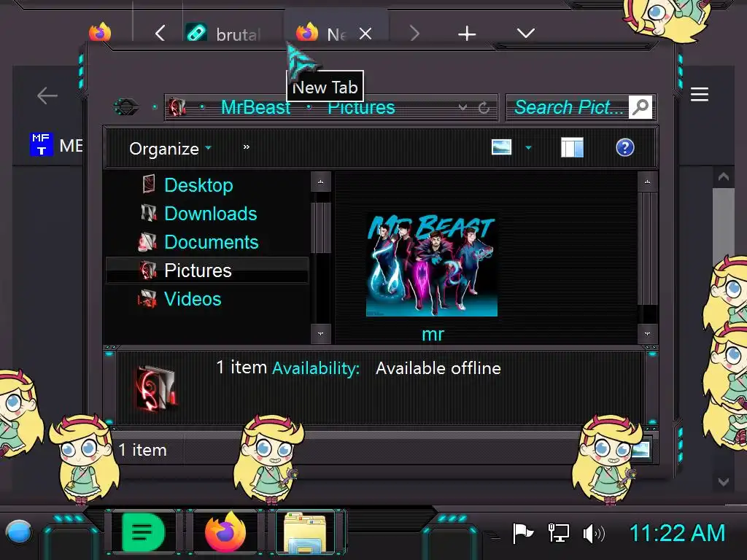The height and width of the screenshot is (560, 747).
Task: Go to Pictures in the address path
Action: pos(361,108)
